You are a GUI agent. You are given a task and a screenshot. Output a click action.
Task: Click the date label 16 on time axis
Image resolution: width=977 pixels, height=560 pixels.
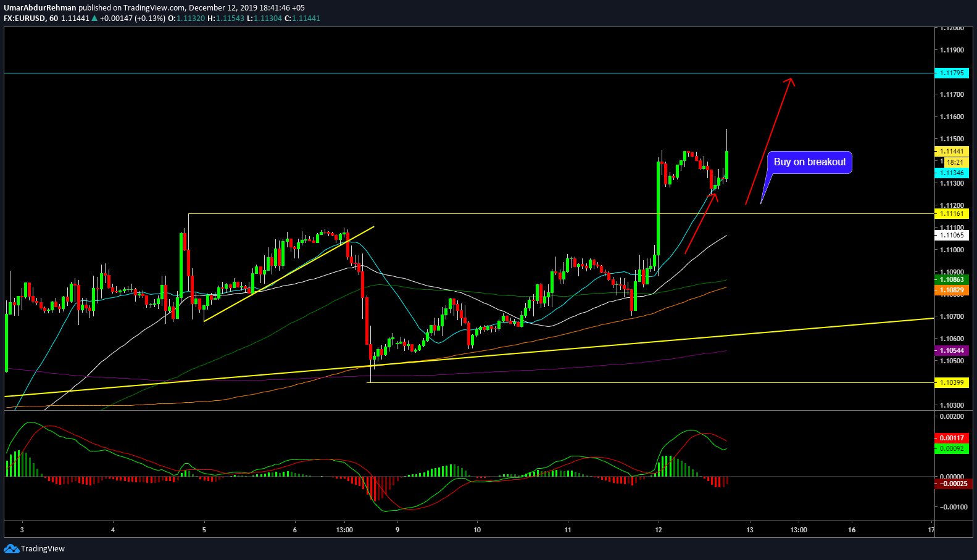[852, 530]
